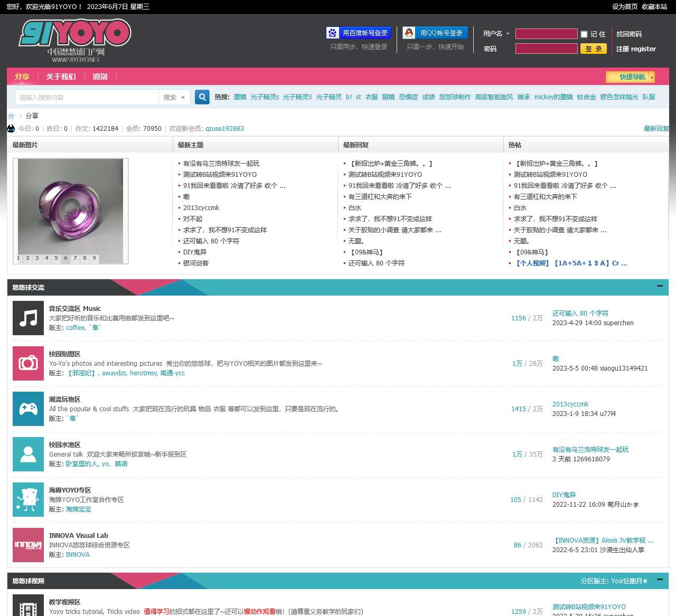
Task: Click hot search keyword 悠悠球制作
Action: click(x=455, y=97)
